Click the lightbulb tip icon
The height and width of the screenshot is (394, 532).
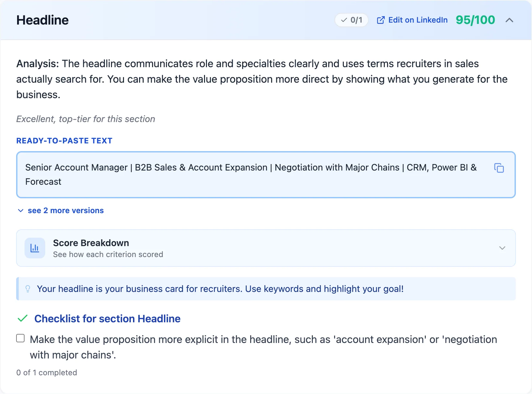coord(28,289)
